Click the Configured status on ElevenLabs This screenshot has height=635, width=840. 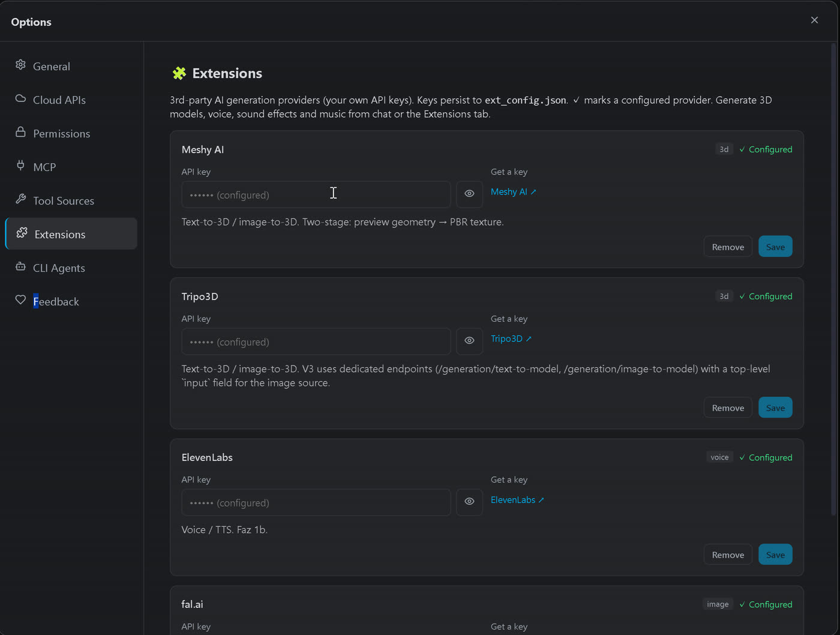pos(766,457)
